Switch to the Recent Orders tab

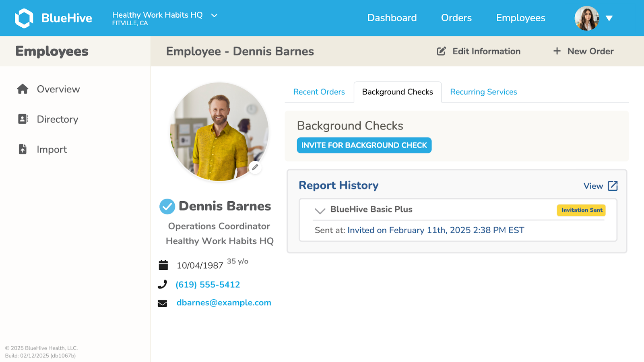319,92
